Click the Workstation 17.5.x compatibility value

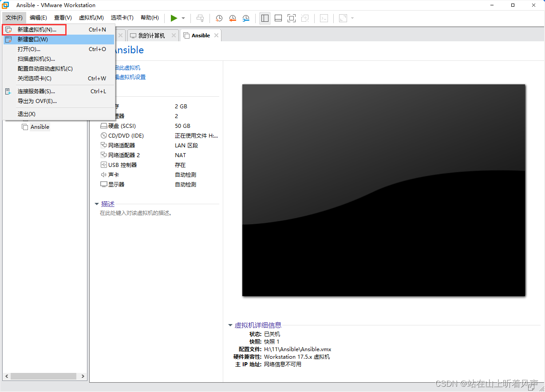pyautogui.click(x=297, y=357)
